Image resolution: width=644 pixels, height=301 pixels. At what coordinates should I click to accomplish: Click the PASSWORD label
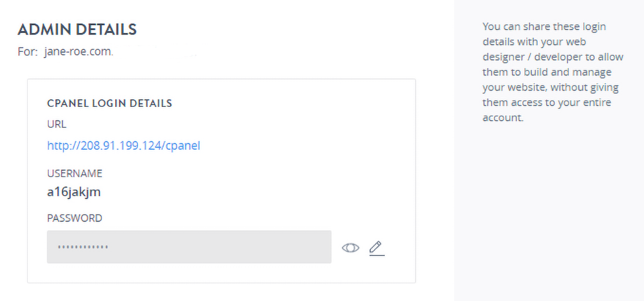[74, 218]
